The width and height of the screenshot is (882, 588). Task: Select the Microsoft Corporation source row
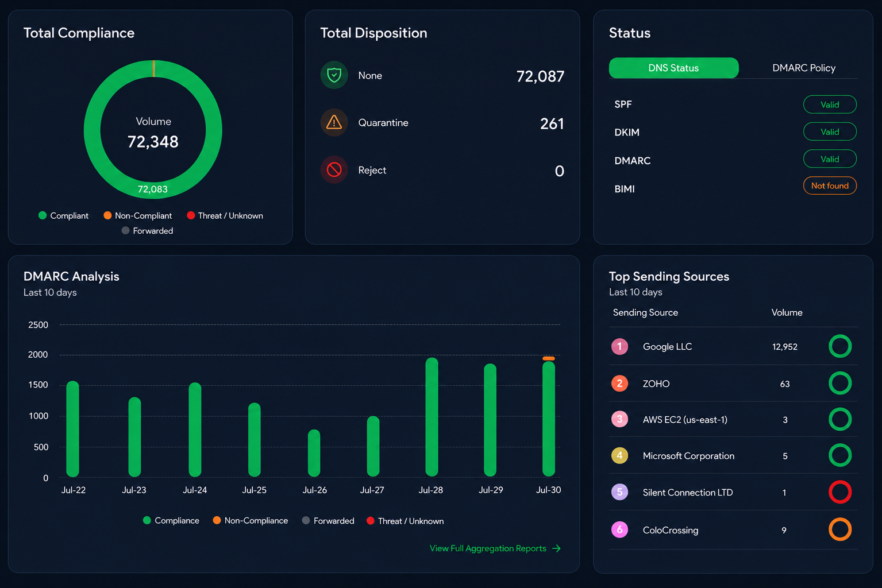point(733,455)
